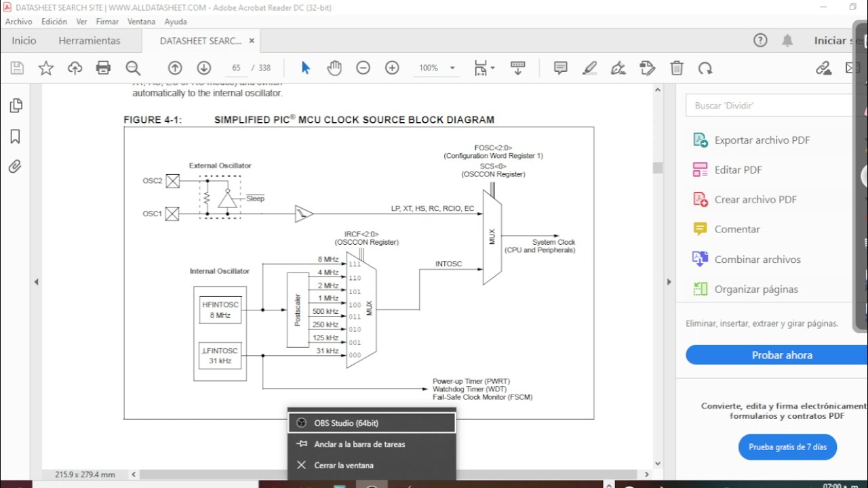This screenshot has height=488, width=868.
Task: Zoom out with minus icon
Action: pos(363,68)
